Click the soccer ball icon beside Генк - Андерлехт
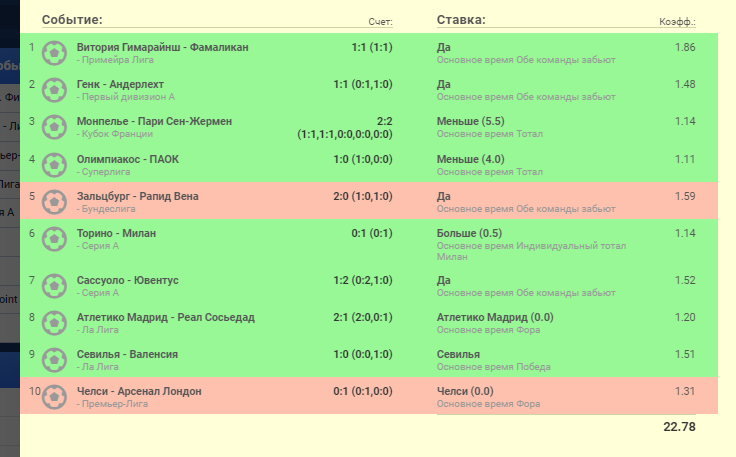The width and height of the screenshot is (736, 457). pyautogui.click(x=54, y=90)
